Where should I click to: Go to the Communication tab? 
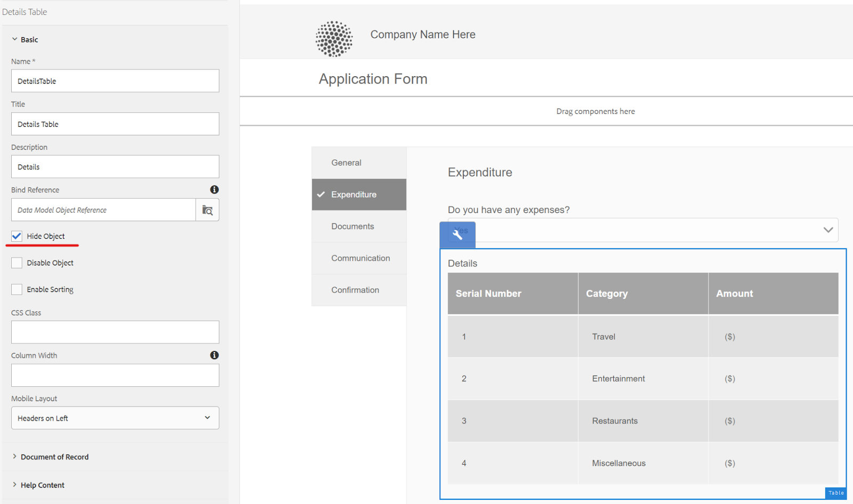(359, 258)
